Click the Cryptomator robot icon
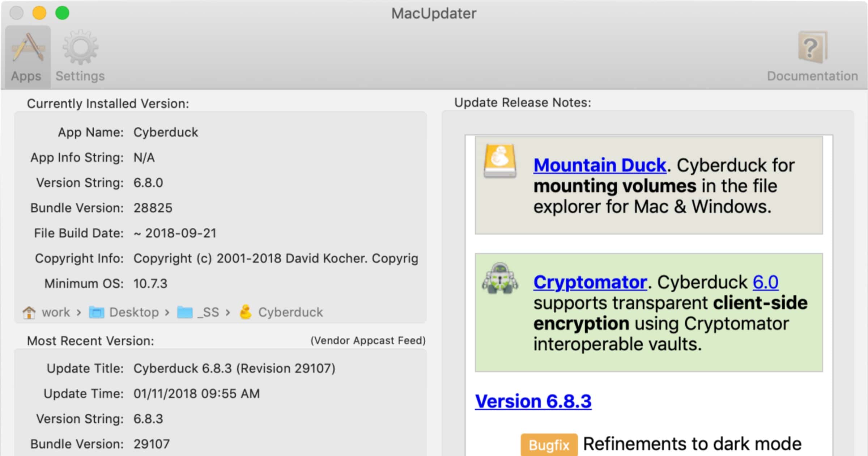Image resolution: width=868 pixels, height=456 pixels. [x=500, y=278]
